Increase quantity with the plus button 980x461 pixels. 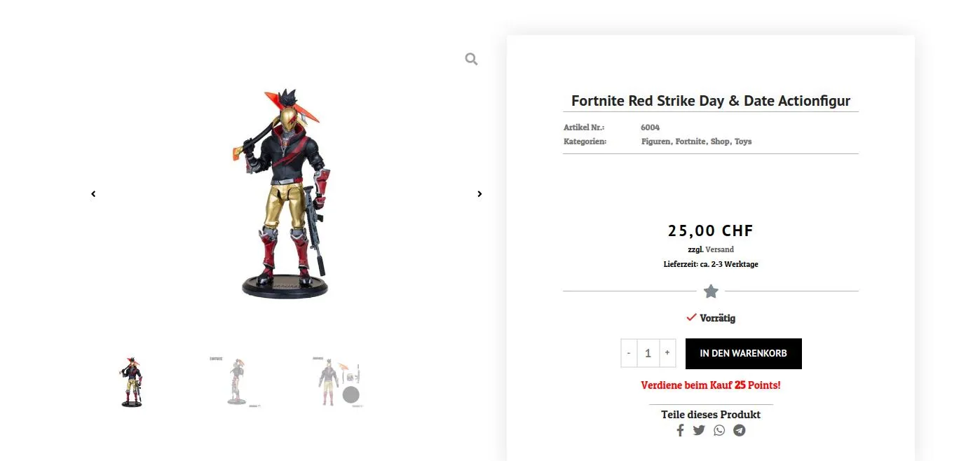667,353
